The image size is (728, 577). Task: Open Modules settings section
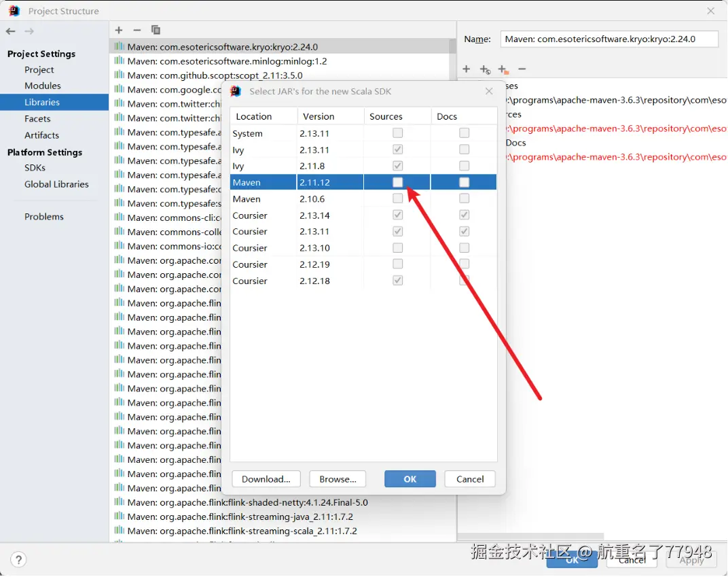[43, 86]
